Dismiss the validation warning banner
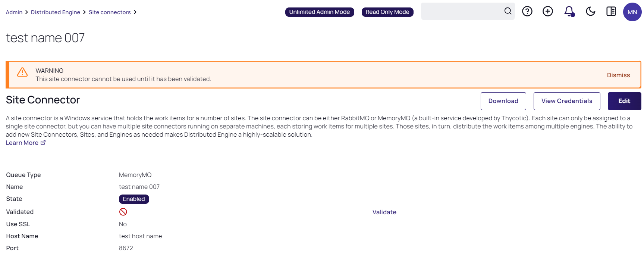 pyautogui.click(x=618, y=75)
